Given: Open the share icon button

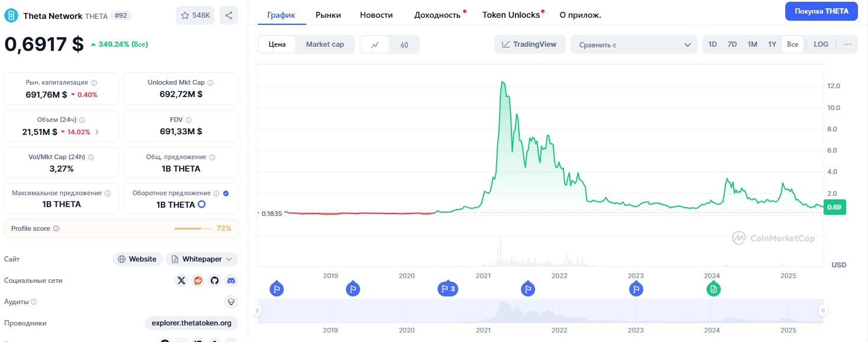Looking at the screenshot, I should click(x=229, y=15).
